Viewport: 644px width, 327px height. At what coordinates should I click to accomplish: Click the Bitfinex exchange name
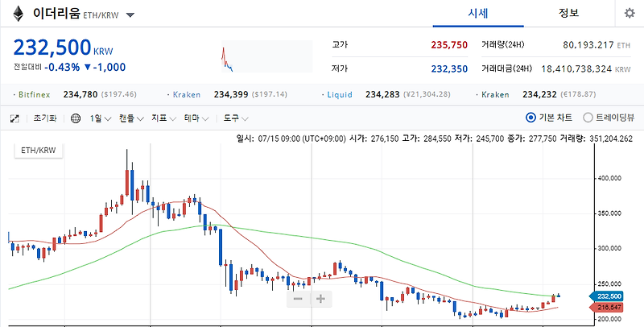coord(34,95)
